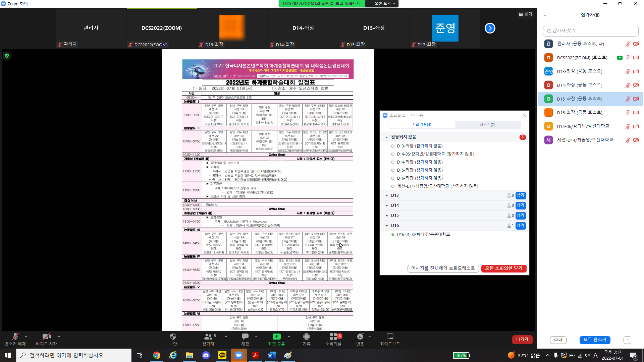Click 메시지를 전체에게 브로드캐스트 button

pos(443,268)
